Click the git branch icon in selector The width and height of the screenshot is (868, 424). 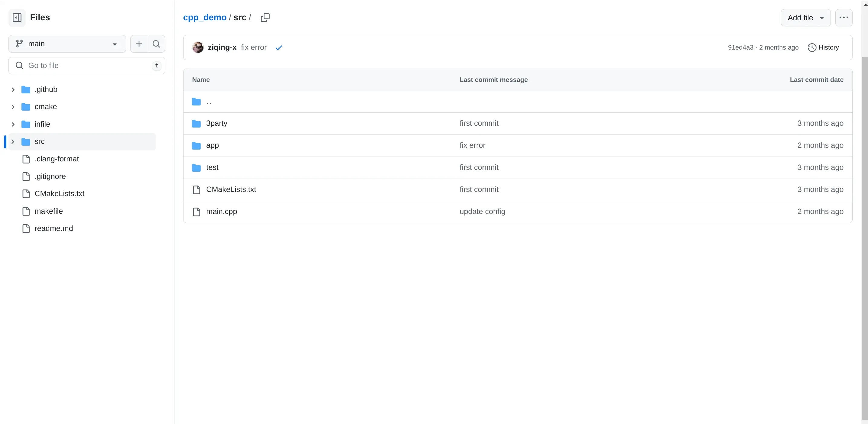[19, 44]
